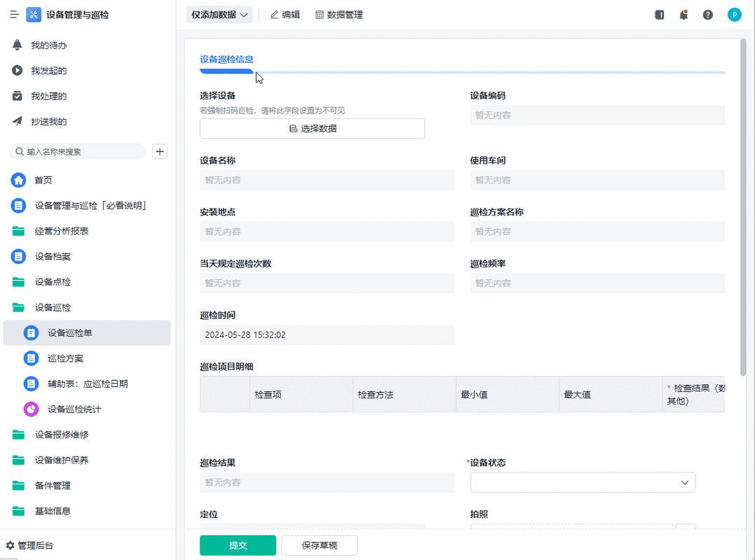This screenshot has width=755, height=560.
Task: Collapse the sidebar hamburger menu
Action: [15, 15]
